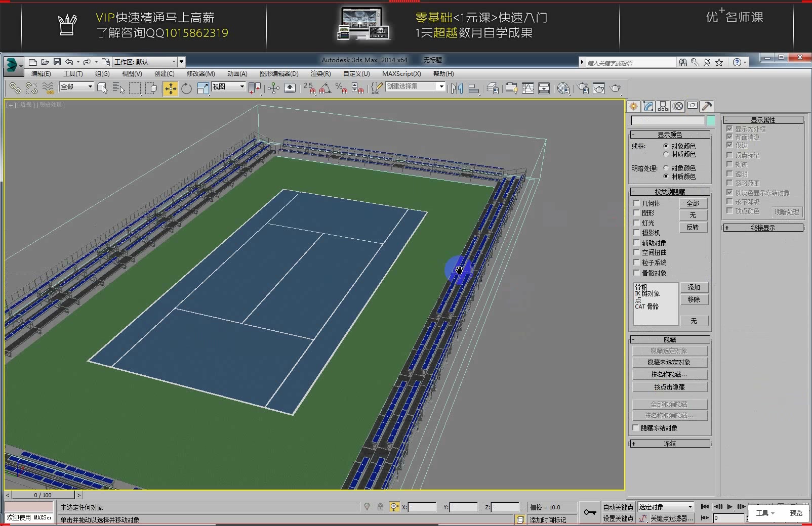This screenshot has height=526, width=812.
Task: Open the Material Editor sphere icon
Action: pos(563,89)
